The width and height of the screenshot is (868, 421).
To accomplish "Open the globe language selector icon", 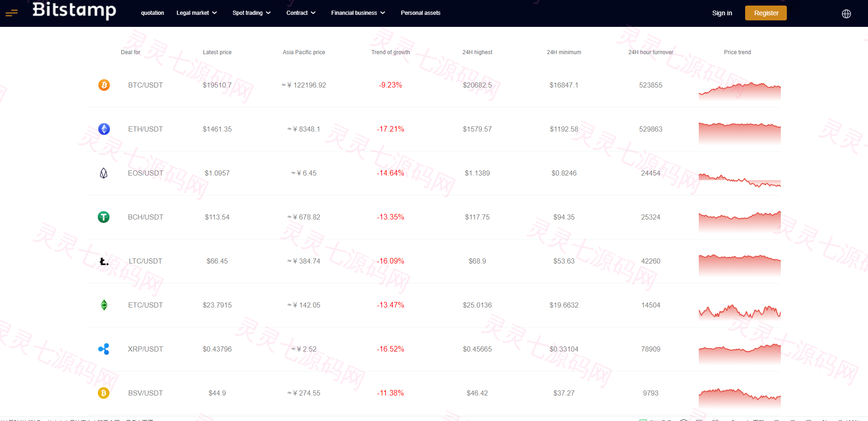I will [x=846, y=13].
